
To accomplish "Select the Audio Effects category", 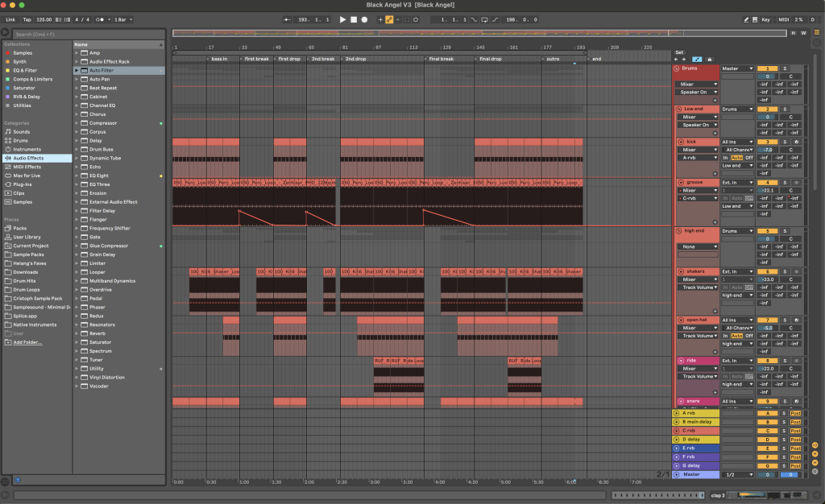I will 28,158.
